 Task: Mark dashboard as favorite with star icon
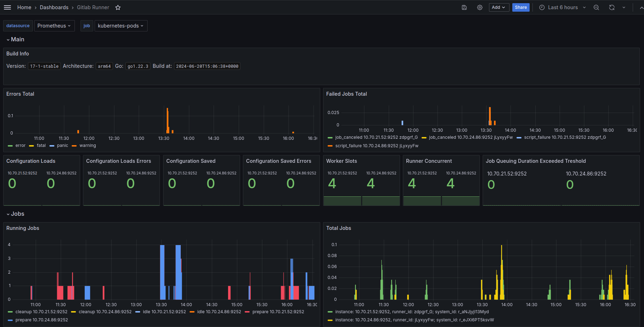click(x=118, y=7)
